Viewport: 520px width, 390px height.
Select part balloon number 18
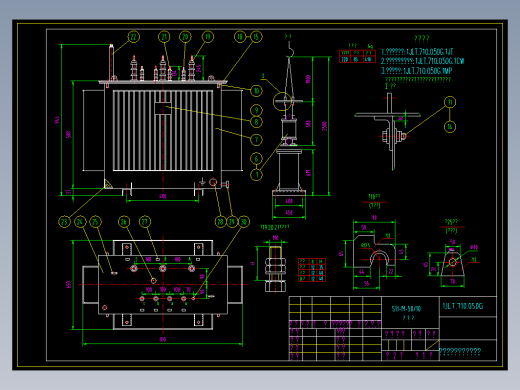[240, 37]
